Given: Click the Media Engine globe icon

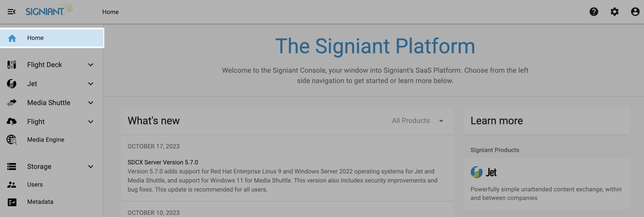Looking at the screenshot, I should tap(12, 140).
